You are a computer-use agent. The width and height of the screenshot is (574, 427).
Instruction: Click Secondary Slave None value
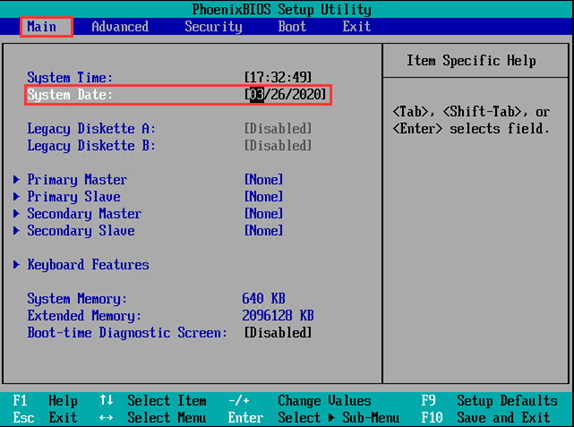click(264, 230)
